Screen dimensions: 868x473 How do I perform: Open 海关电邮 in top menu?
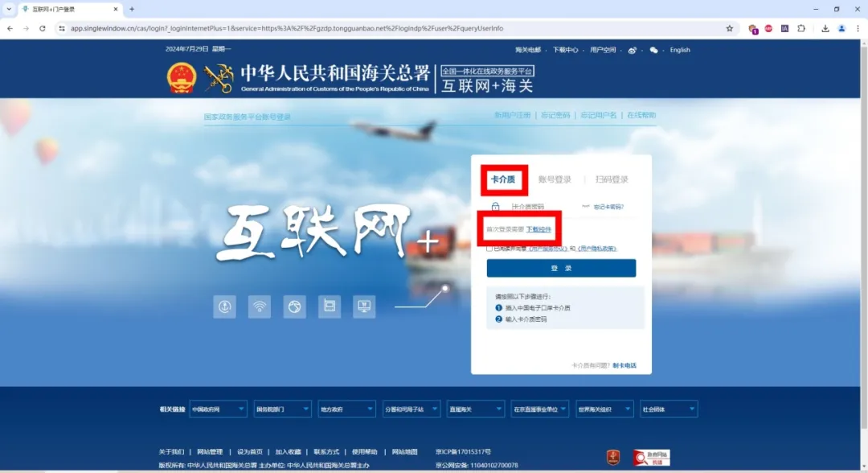tap(527, 50)
